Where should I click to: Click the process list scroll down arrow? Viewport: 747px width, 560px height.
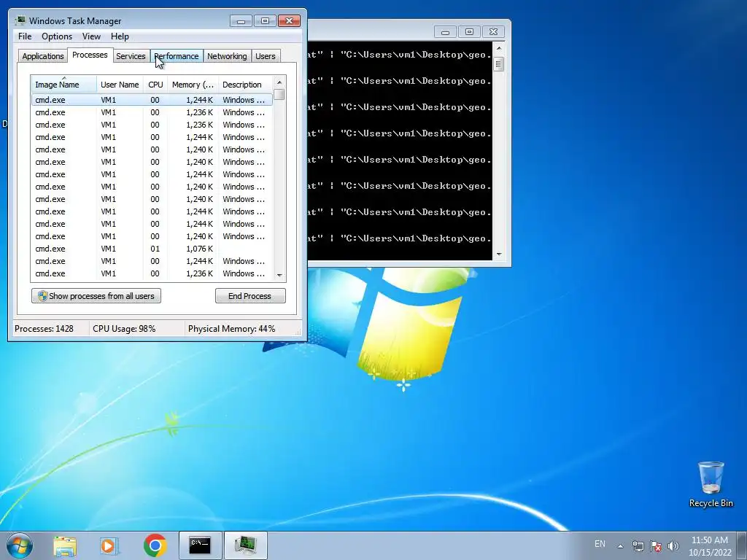[279, 275]
